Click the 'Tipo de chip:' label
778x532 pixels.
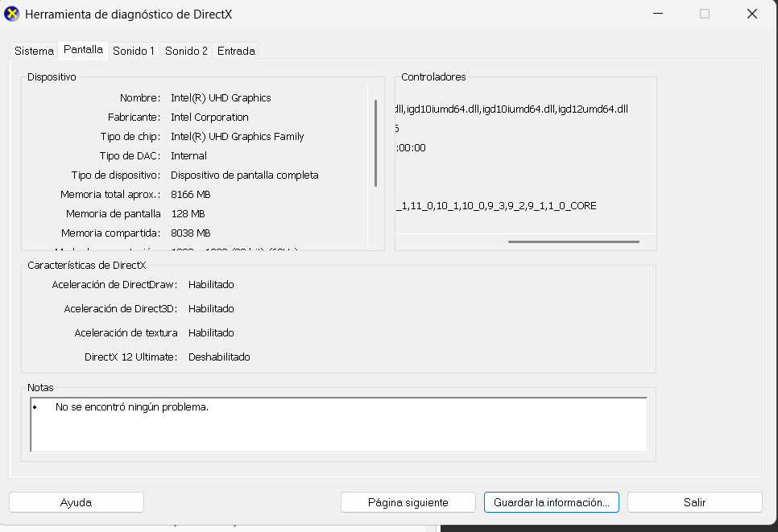point(130,136)
